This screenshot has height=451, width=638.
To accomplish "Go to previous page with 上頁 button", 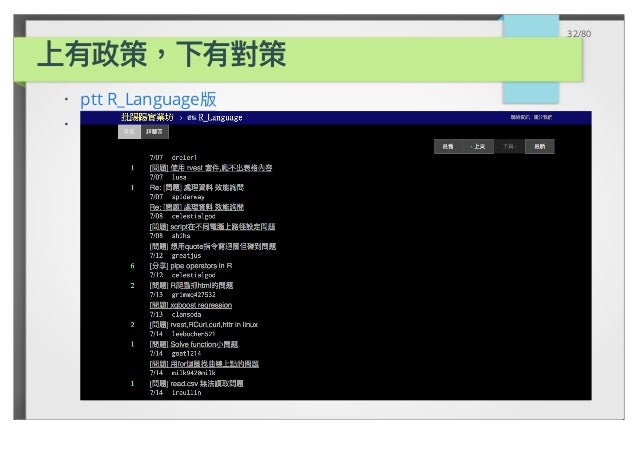I will click(478, 147).
